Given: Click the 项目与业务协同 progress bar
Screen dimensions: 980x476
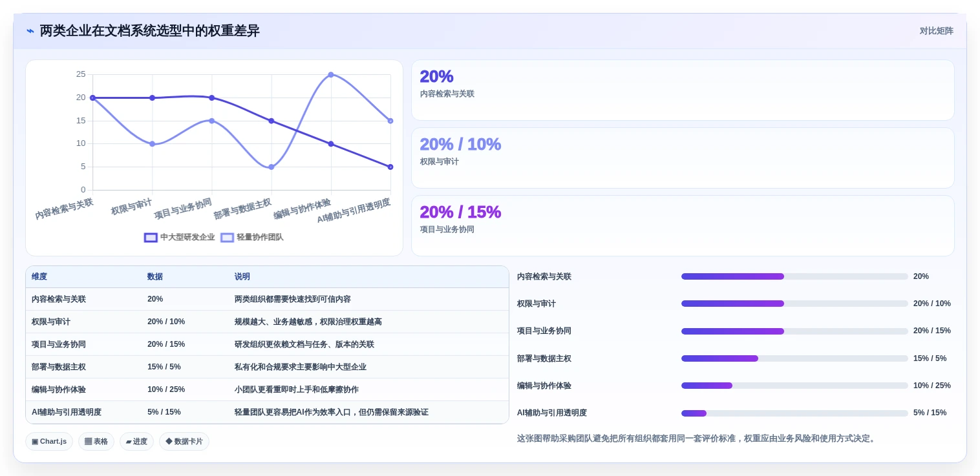Looking at the screenshot, I should 794,331.
